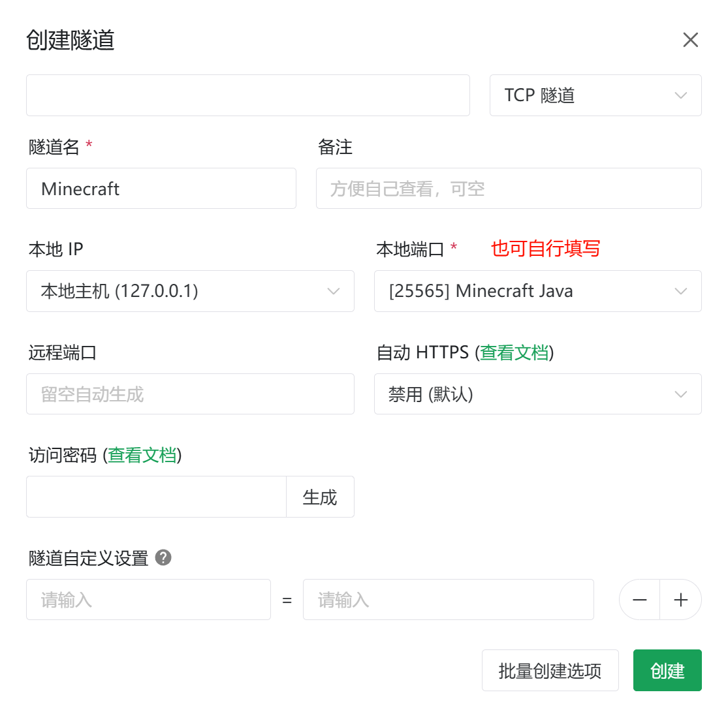This screenshot has width=728, height=716.
Task: Click the help icon beside 隧道自定义设置
Action: pyautogui.click(x=163, y=557)
